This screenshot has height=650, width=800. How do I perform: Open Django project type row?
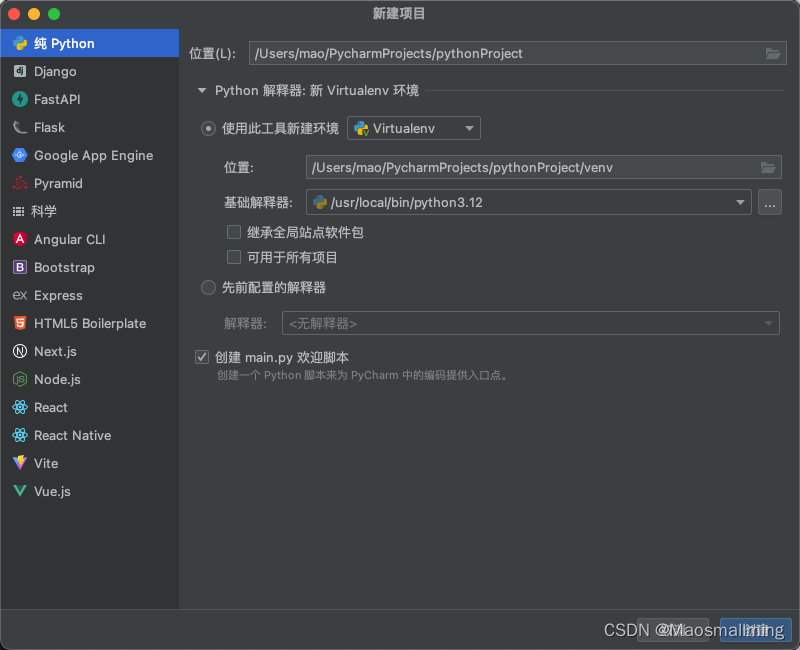90,71
